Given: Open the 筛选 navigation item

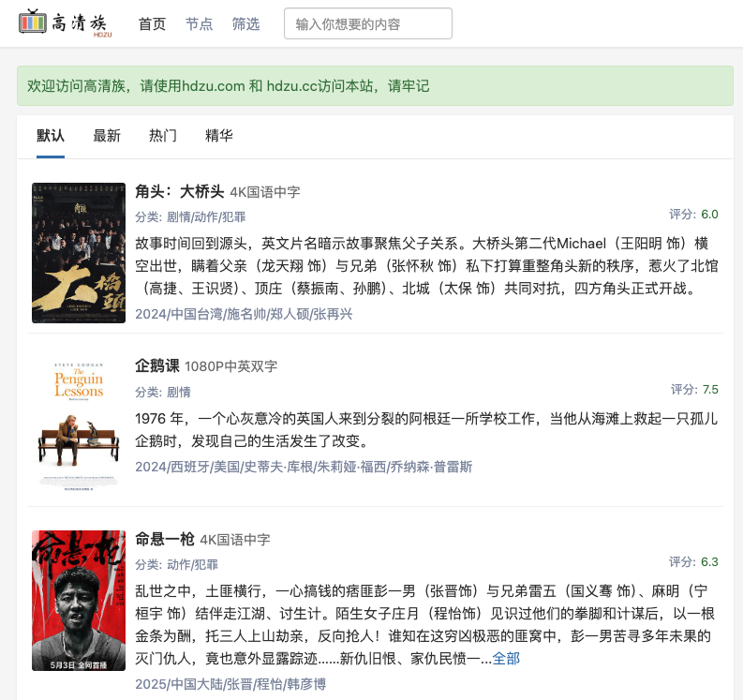Looking at the screenshot, I should tap(245, 24).
